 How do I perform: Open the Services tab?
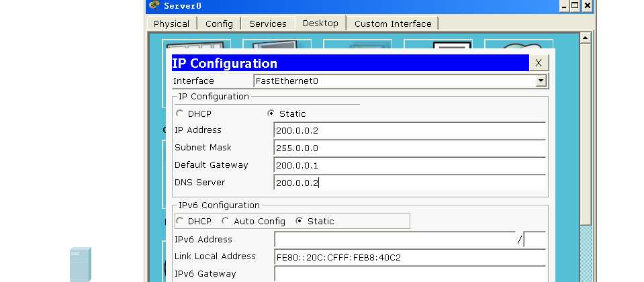point(268,23)
